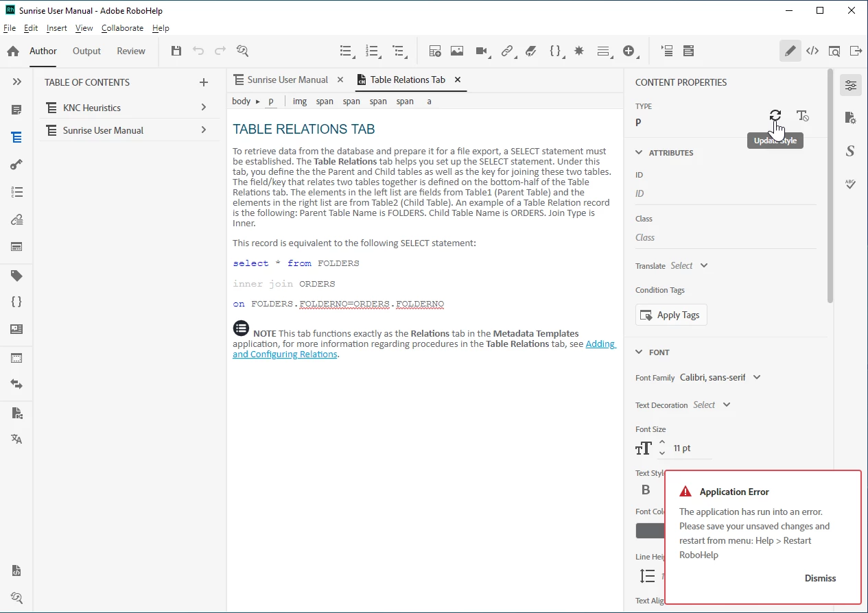Open the Glossary panel in sidebar
868x613 pixels.
pyautogui.click(x=17, y=192)
